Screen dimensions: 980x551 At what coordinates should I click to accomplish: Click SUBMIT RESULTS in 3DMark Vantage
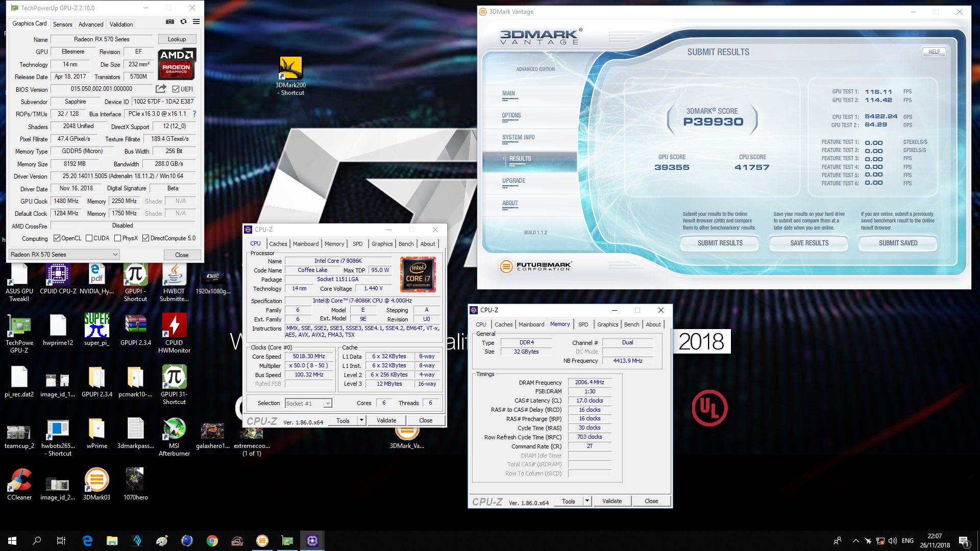coord(720,243)
